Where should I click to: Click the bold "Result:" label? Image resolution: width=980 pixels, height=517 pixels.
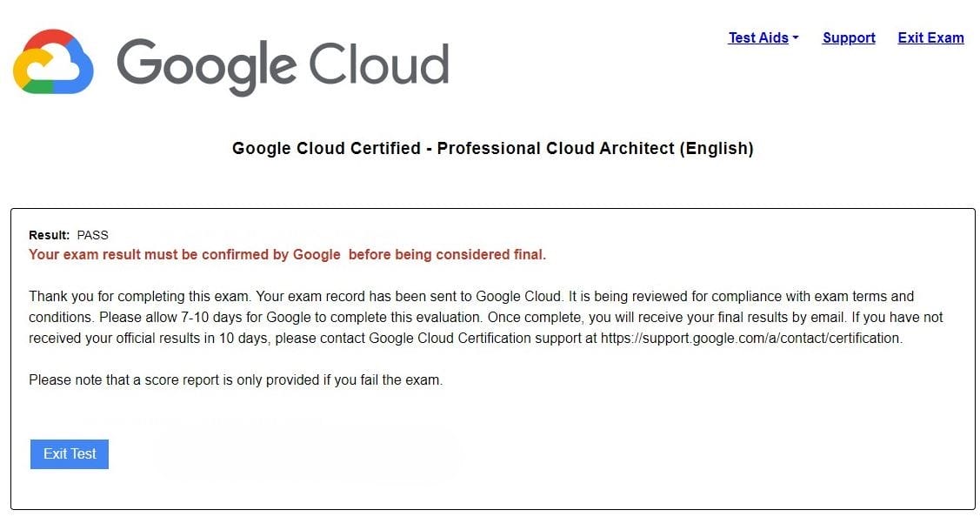coord(49,235)
